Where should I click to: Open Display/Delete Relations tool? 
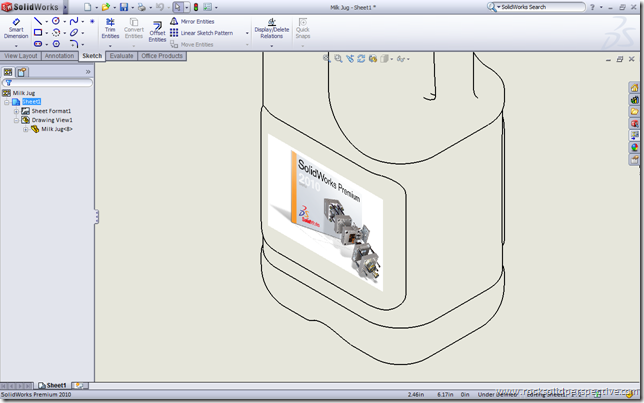pyautogui.click(x=271, y=28)
